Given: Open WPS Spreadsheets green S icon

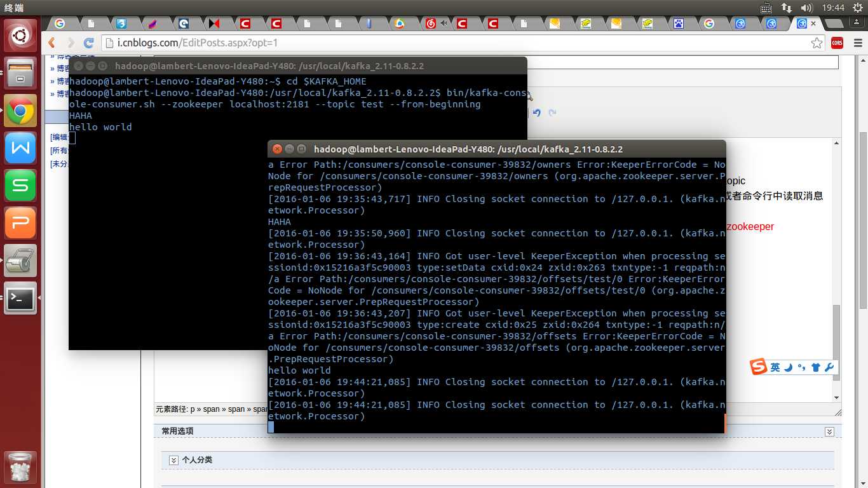Looking at the screenshot, I should tap(20, 186).
